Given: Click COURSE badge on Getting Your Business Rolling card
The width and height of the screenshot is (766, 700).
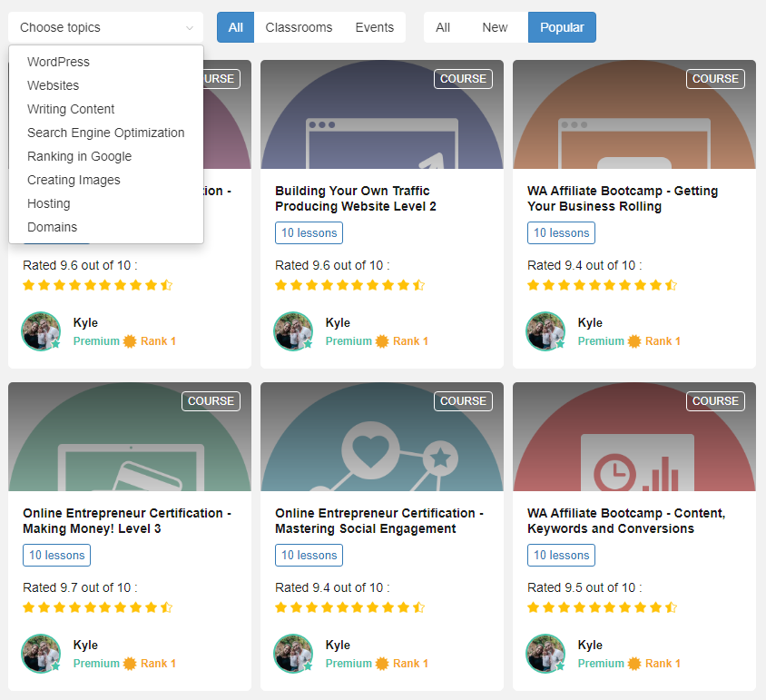Looking at the screenshot, I should pos(715,79).
